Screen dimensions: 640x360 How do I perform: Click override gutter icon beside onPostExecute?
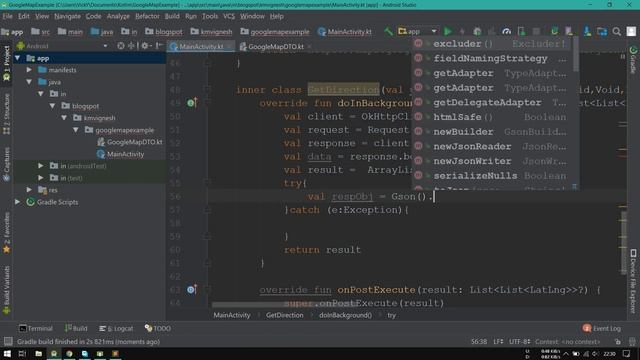click(x=192, y=289)
